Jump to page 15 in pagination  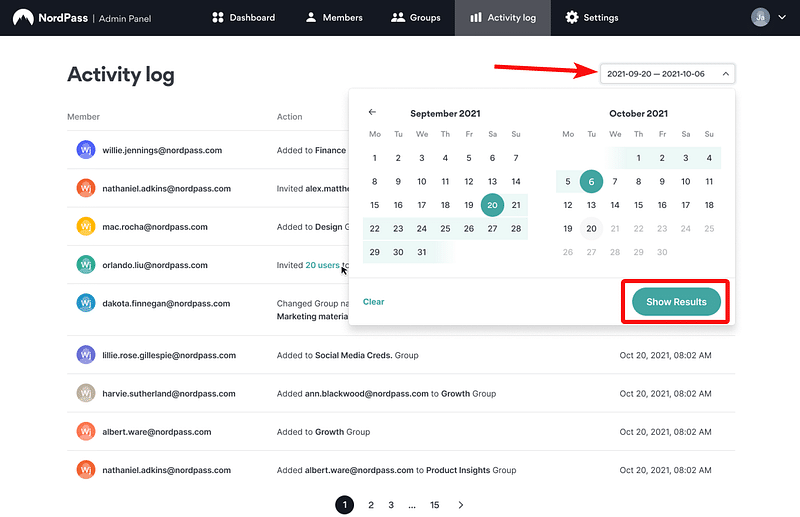435,505
